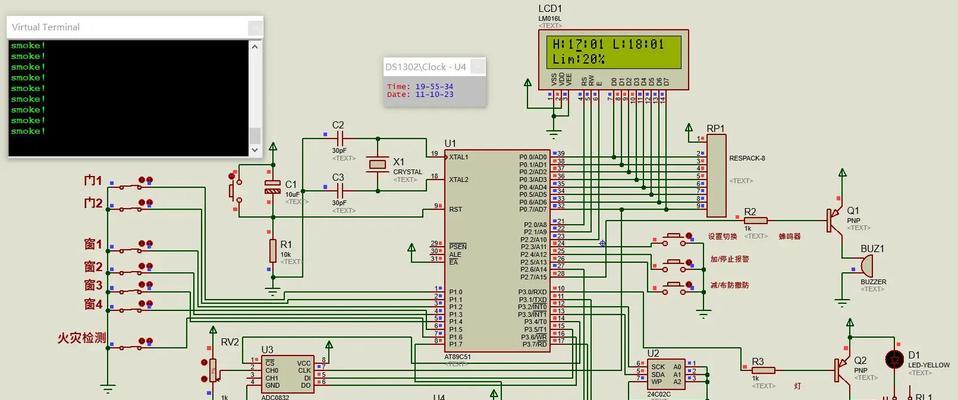Image resolution: width=958 pixels, height=400 pixels.
Task: Select the X1 crystal oscillator component
Action: tap(377, 164)
